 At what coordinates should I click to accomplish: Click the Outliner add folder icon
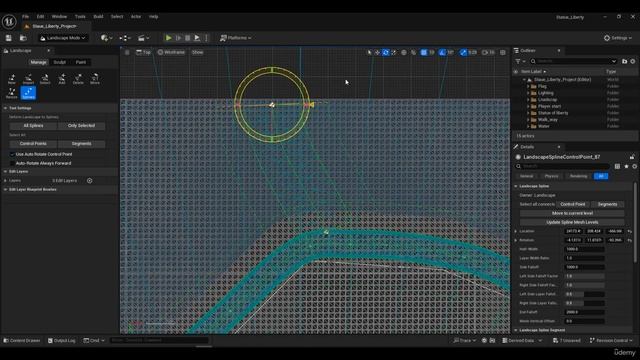[624, 61]
